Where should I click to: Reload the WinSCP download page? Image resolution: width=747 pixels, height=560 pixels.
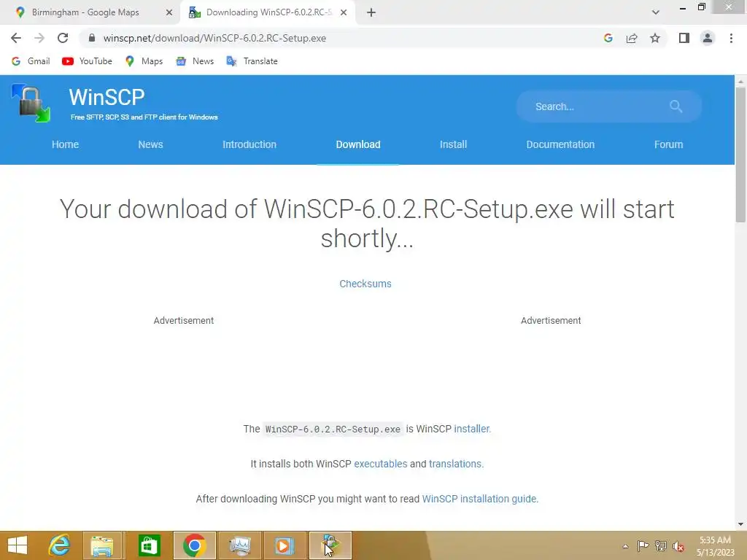coord(63,38)
